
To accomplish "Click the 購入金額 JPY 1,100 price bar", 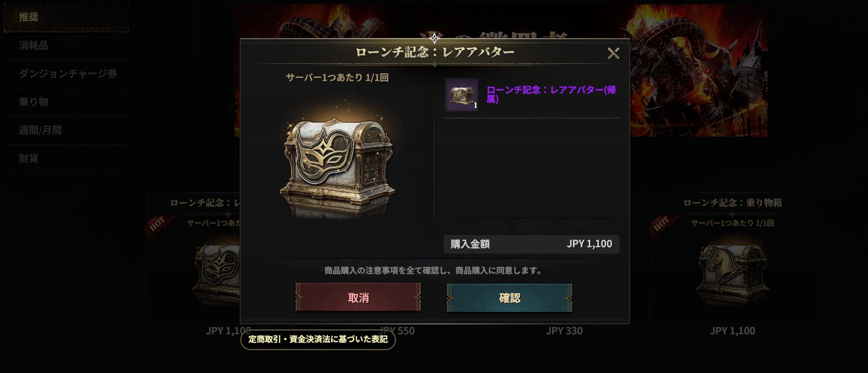I will pyautogui.click(x=531, y=244).
